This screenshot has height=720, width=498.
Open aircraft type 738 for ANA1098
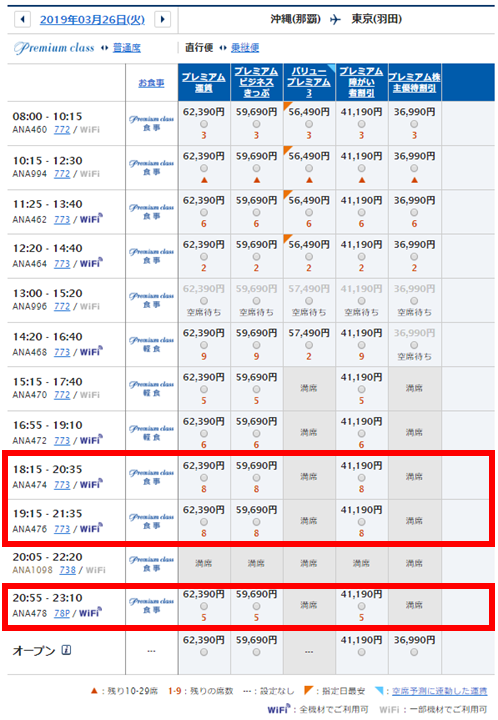tap(67, 570)
